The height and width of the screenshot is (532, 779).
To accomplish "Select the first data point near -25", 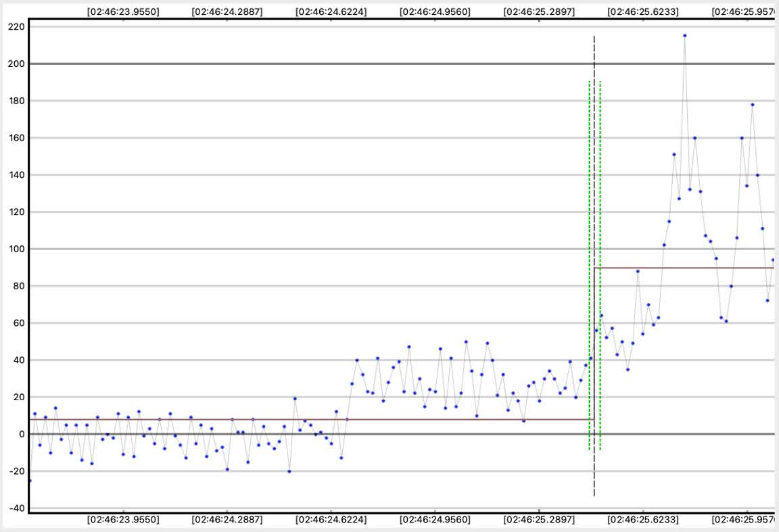I will click(x=30, y=481).
